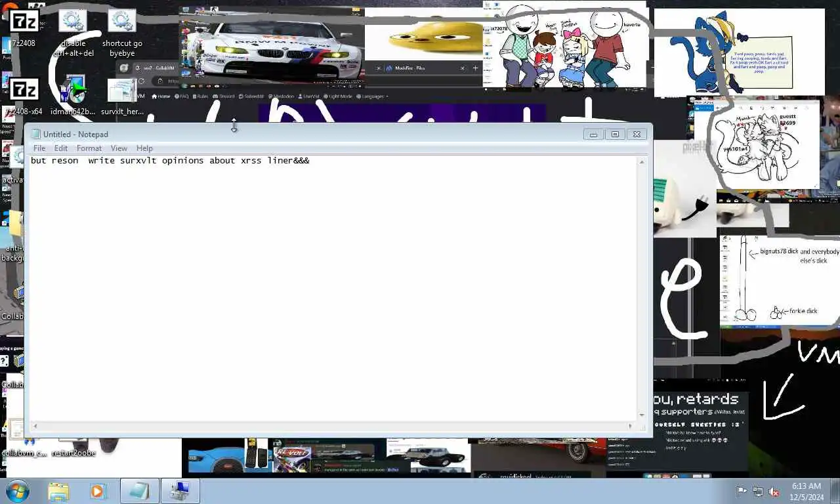Select the idman642b installer desktop icon
The image size is (840, 504).
pyautogui.click(x=73, y=96)
